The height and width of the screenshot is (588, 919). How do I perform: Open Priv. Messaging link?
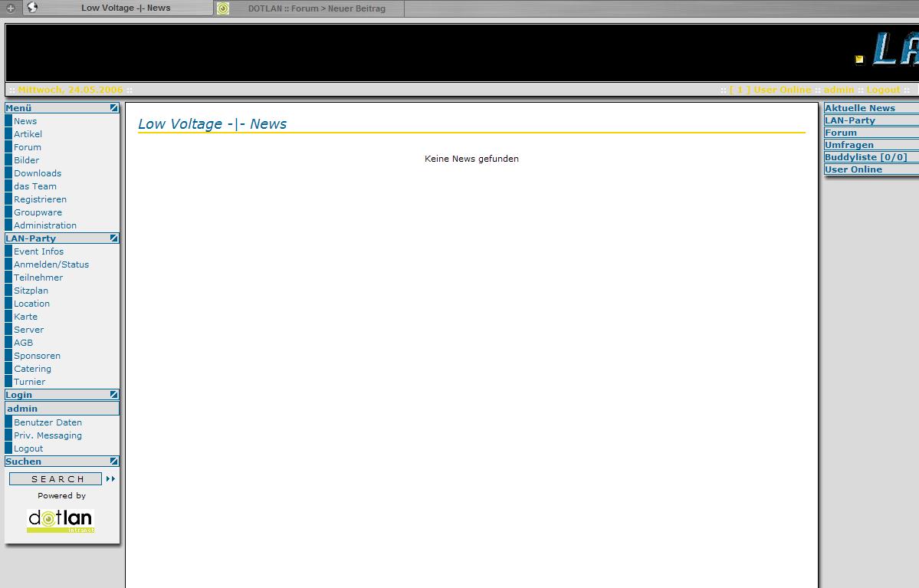point(48,435)
